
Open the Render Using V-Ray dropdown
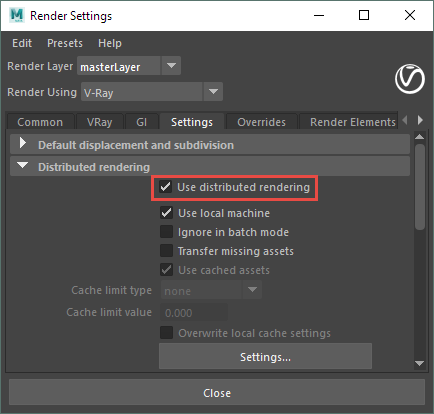152,92
